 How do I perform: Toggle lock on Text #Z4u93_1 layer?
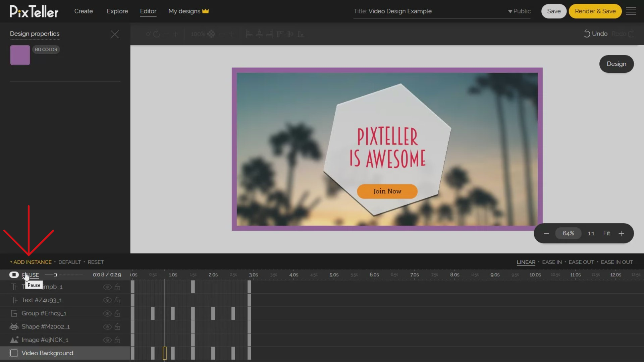117,300
